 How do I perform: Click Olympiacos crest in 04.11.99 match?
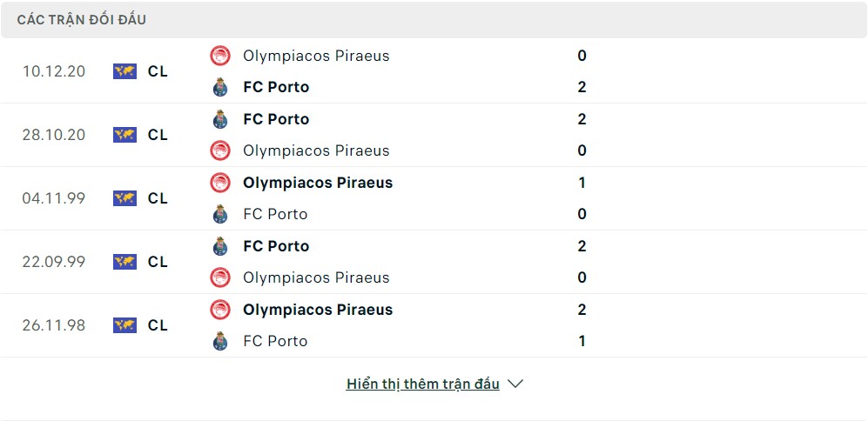pyautogui.click(x=220, y=183)
